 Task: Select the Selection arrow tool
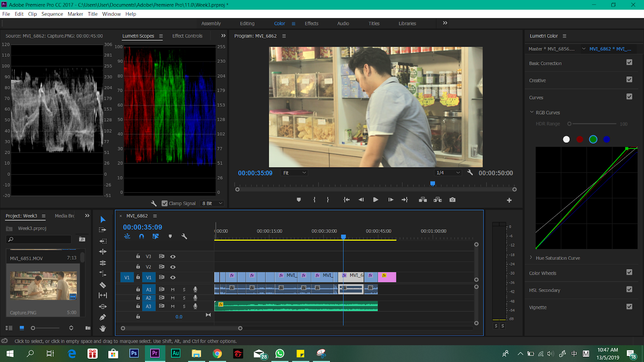pos(103,219)
